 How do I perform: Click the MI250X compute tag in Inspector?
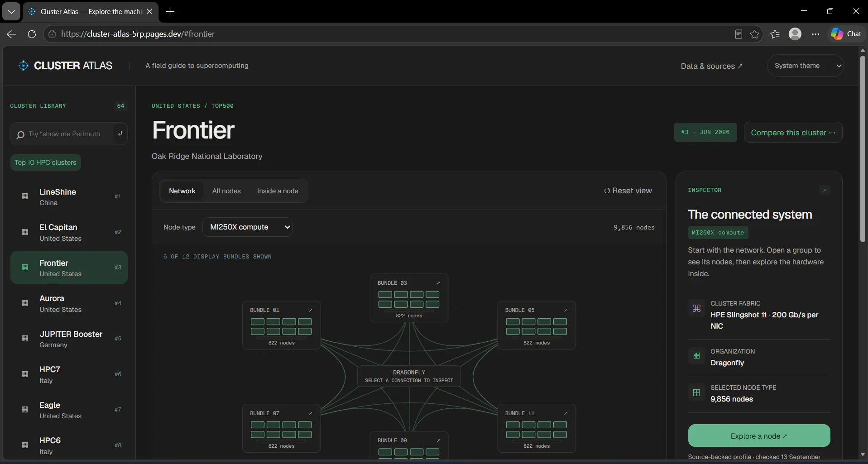coord(718,233)
